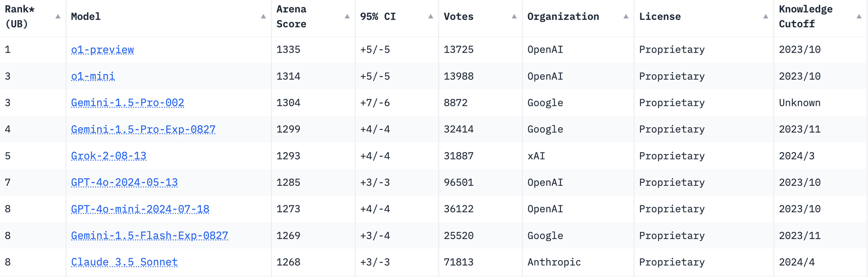Click the Organization column sort arrow
Image resolution: width=868 pixels, height=277 pixels.
click(626, 16)
